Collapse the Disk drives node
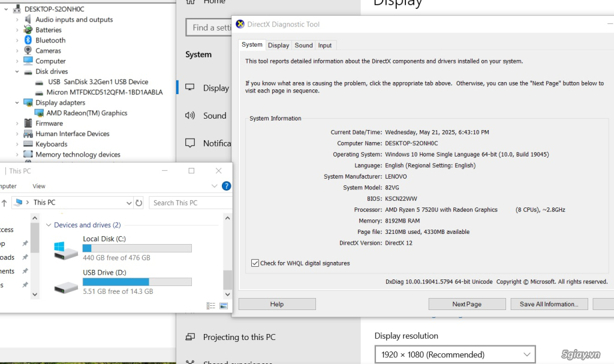Image resolution: width=614 pixels, height=364 pixels. [x=17, y=71]
